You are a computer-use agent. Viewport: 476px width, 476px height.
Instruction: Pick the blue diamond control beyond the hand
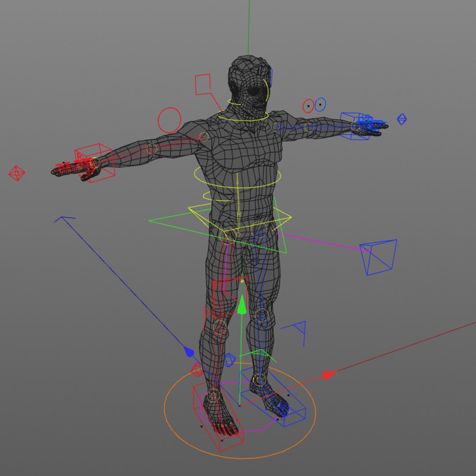coord(402,119)
